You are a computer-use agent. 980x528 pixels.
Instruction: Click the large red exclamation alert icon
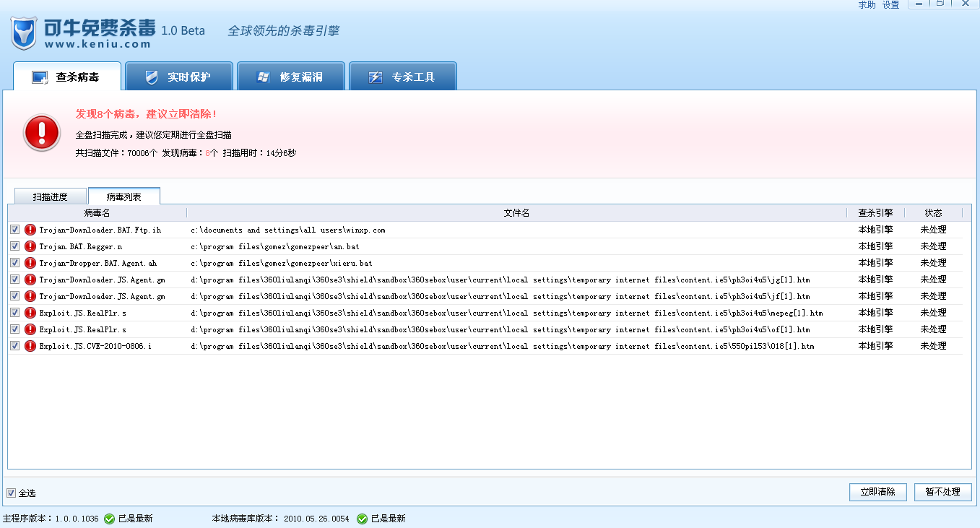[x=42, y=133]
